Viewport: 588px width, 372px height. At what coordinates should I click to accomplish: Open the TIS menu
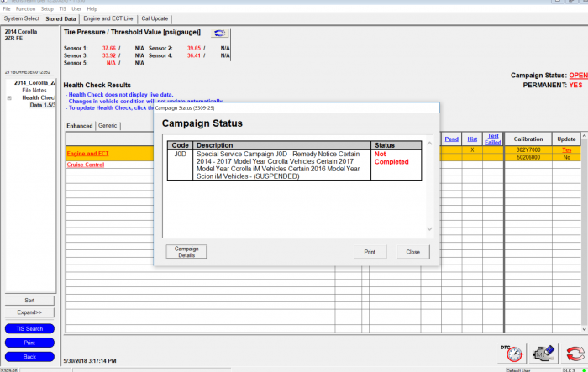[62, 8]
